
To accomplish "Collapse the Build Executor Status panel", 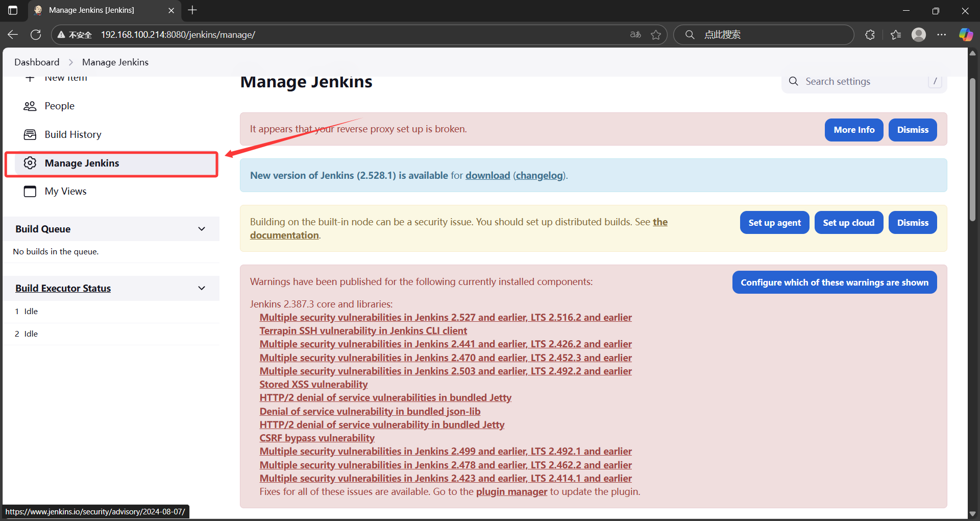I will point(202,288).
